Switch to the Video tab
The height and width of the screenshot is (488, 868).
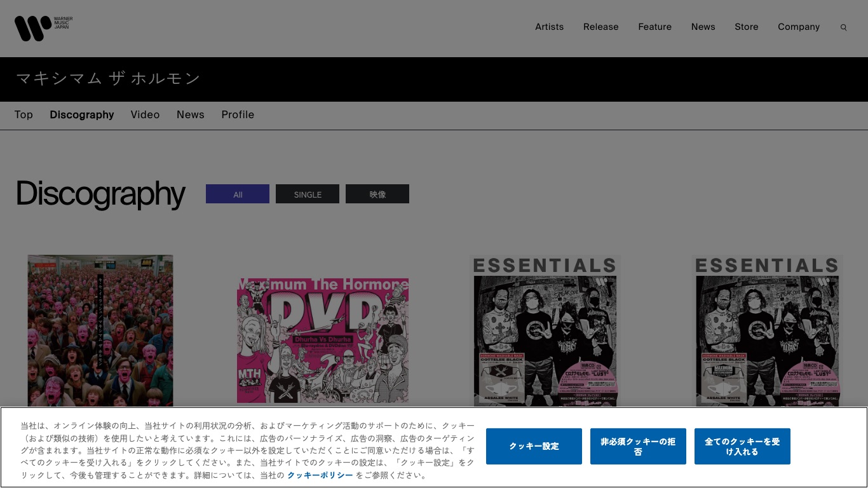(x=145, y=114)
